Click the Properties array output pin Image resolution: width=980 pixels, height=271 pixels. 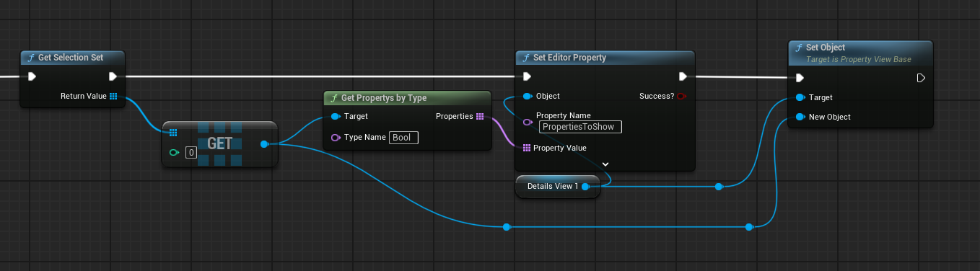(x=480, y=116)
